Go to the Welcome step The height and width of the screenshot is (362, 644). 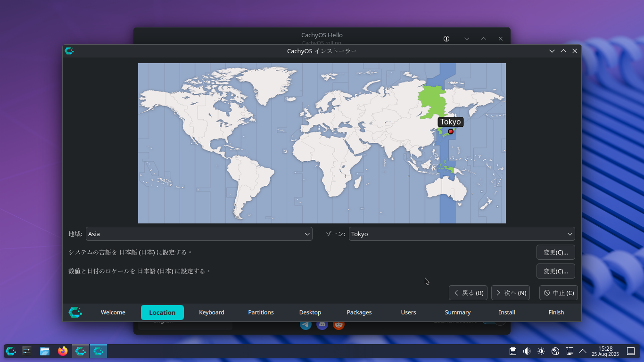point(113,313)
